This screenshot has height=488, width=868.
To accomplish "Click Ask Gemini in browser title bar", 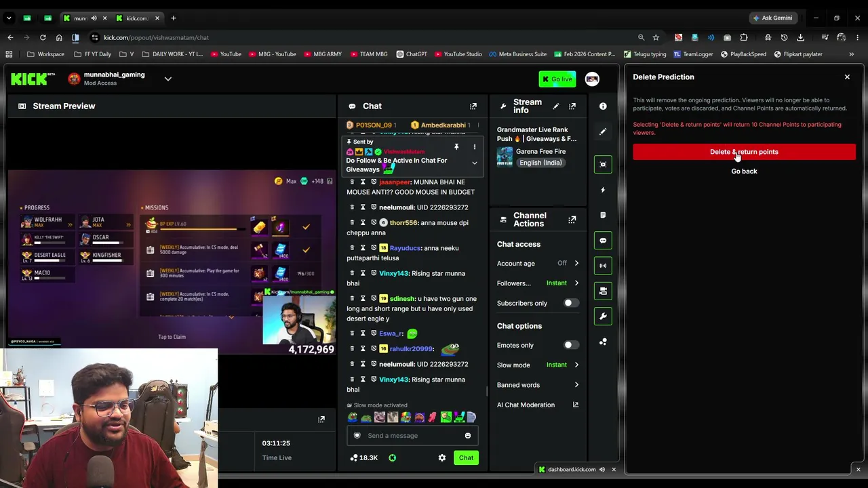I will (772, 18).
